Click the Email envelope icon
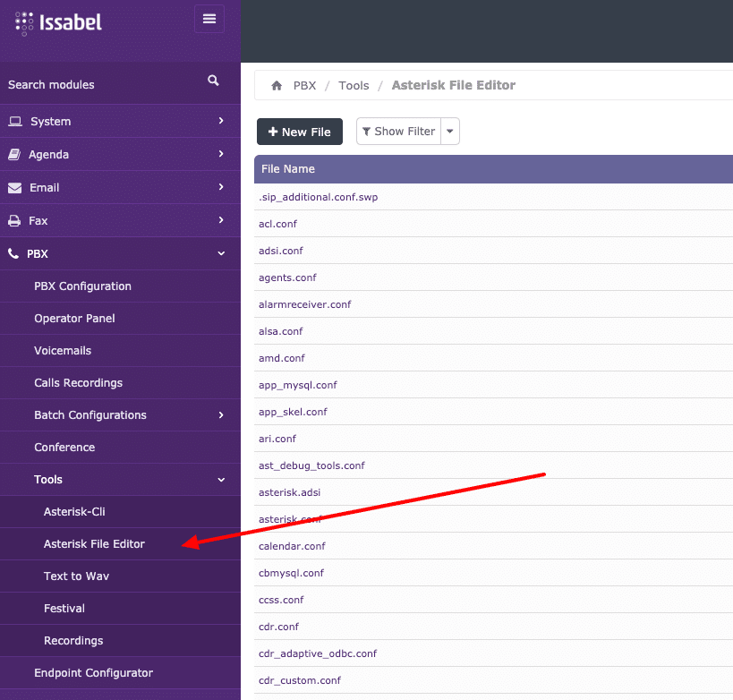 point(14,188)
